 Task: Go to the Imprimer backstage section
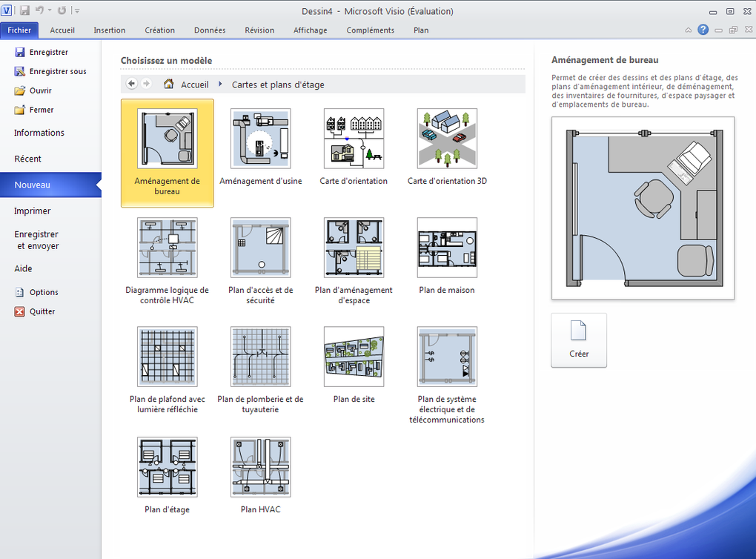tap(33, 211)
